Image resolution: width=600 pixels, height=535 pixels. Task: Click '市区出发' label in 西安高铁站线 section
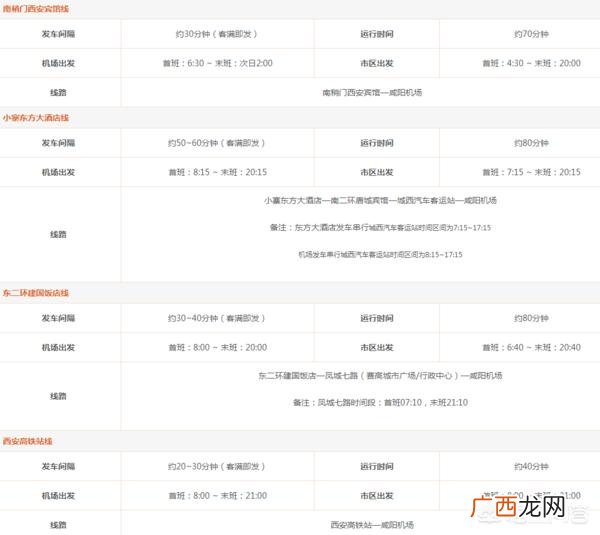377,496
